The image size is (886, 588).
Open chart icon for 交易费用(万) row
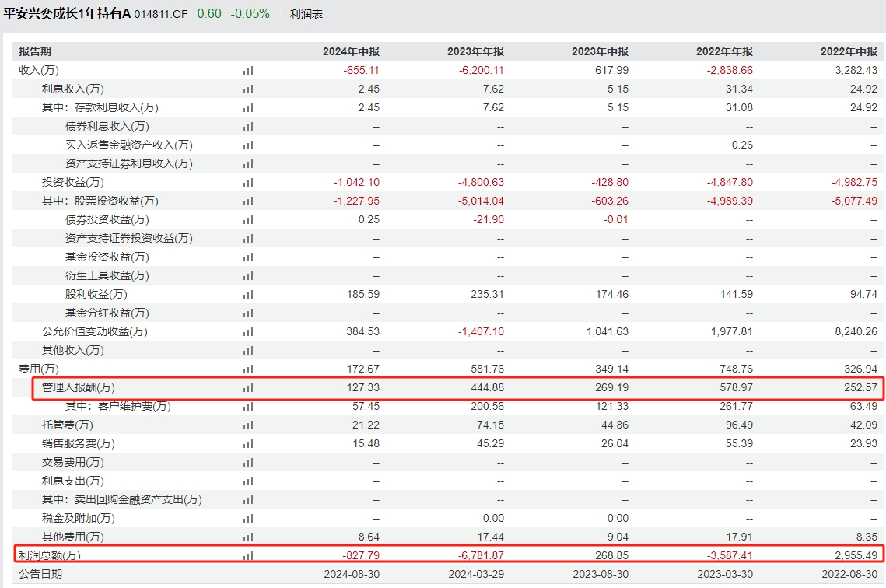tap(248, 462)
